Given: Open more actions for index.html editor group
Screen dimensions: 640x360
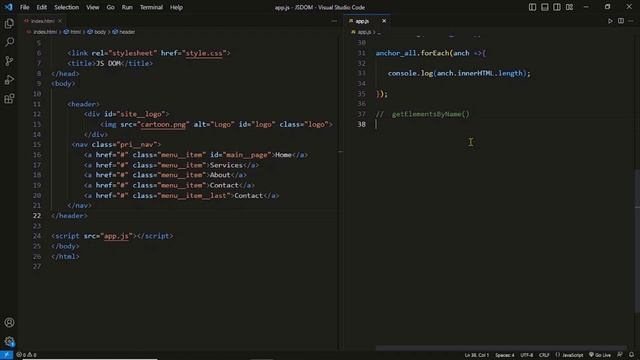Looking at the screenshot, I should pos(334,21).
